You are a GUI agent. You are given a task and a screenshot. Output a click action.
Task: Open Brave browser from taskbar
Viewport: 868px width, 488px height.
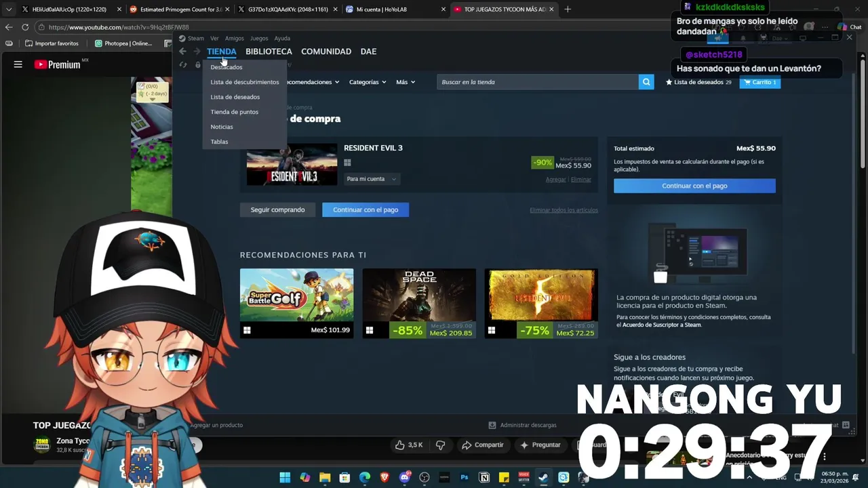pos(384,478)
